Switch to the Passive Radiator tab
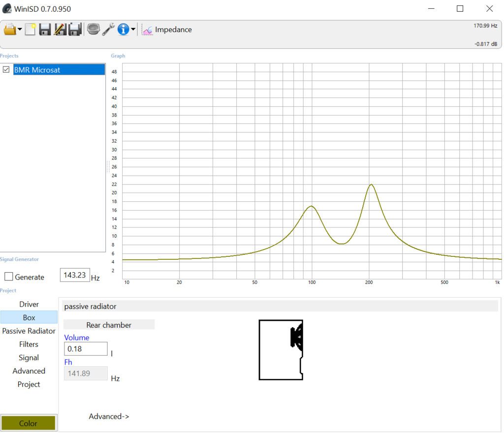This screenshot has width=504, height=434. pyautogui.click(x=29, y=331)
